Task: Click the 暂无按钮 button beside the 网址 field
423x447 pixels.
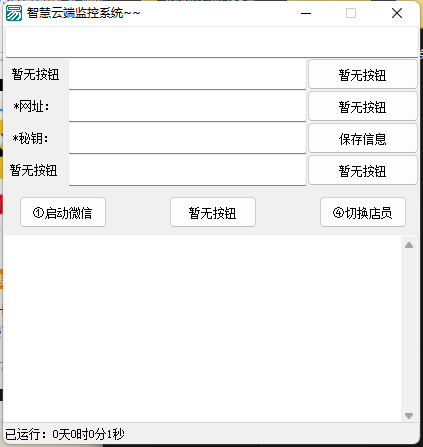Action: [363, 107]
